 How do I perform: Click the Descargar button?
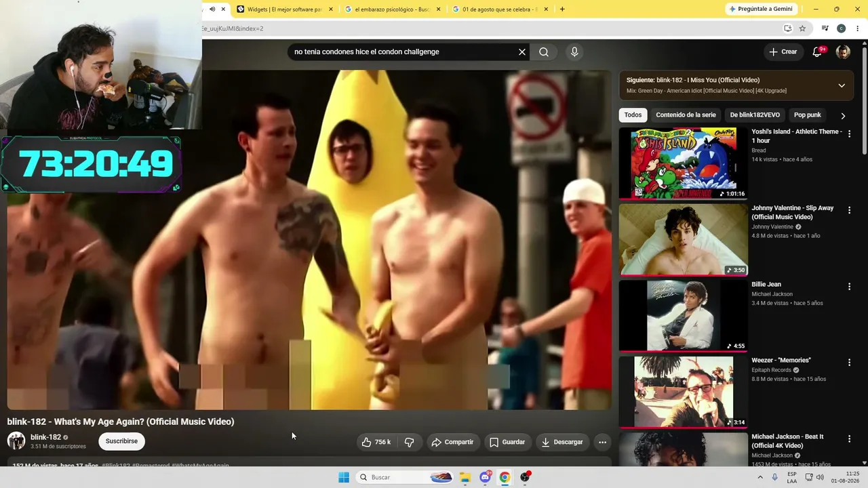[562, 442]
